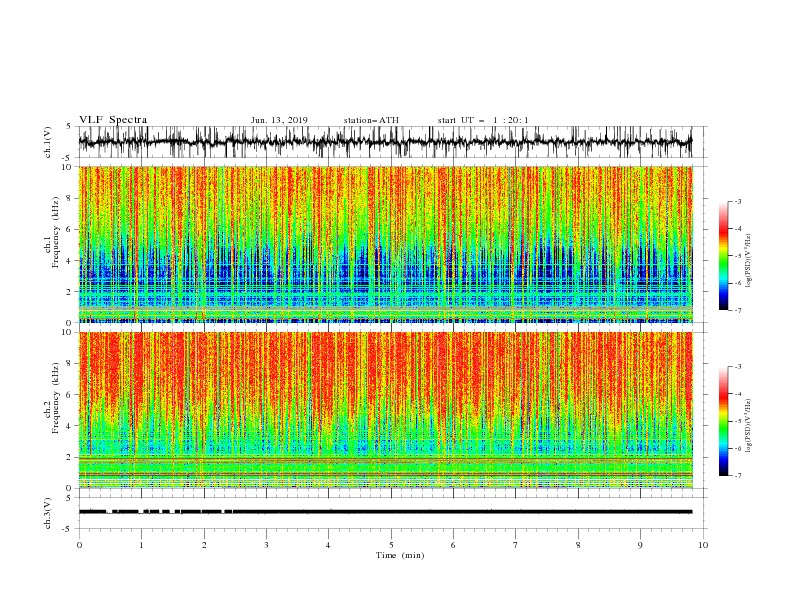
Task: Click the '-7' label on ch.1 color bar
Action: tap(738, 310)
